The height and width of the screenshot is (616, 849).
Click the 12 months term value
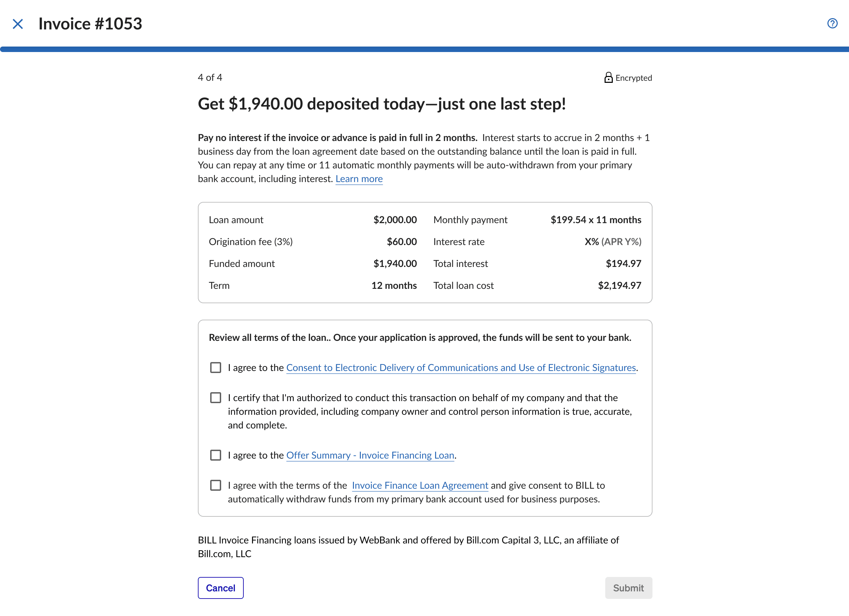394,285
